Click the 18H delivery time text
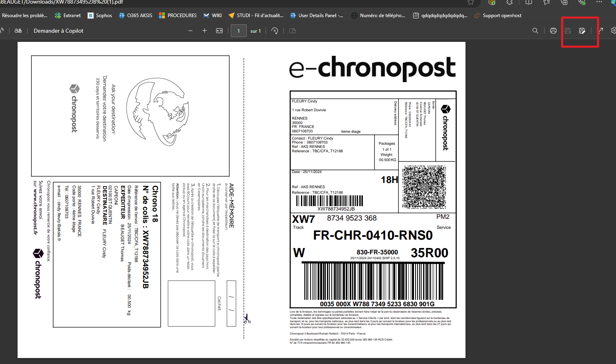Screen dimensions: 616x364 [x=389, y=180]
